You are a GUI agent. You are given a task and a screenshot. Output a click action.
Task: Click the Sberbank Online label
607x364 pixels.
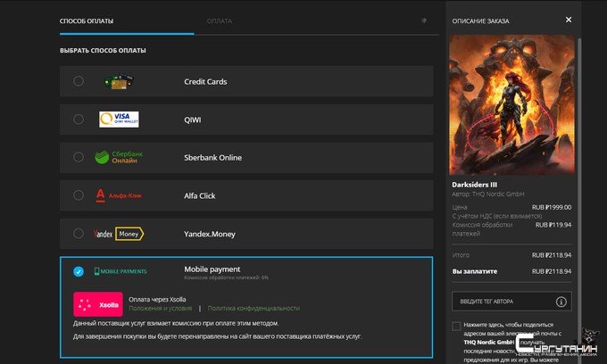coord(213,157)
